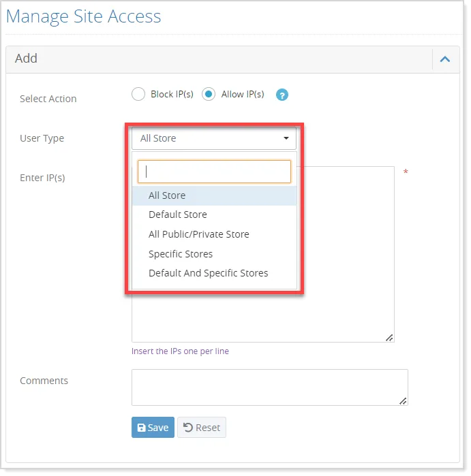Click inside the Comments text area
471x476 pixels.
pos(270,387)
